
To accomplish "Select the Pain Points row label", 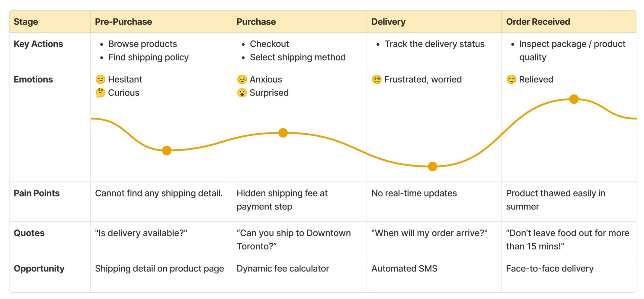I will (x=37, y=193).
